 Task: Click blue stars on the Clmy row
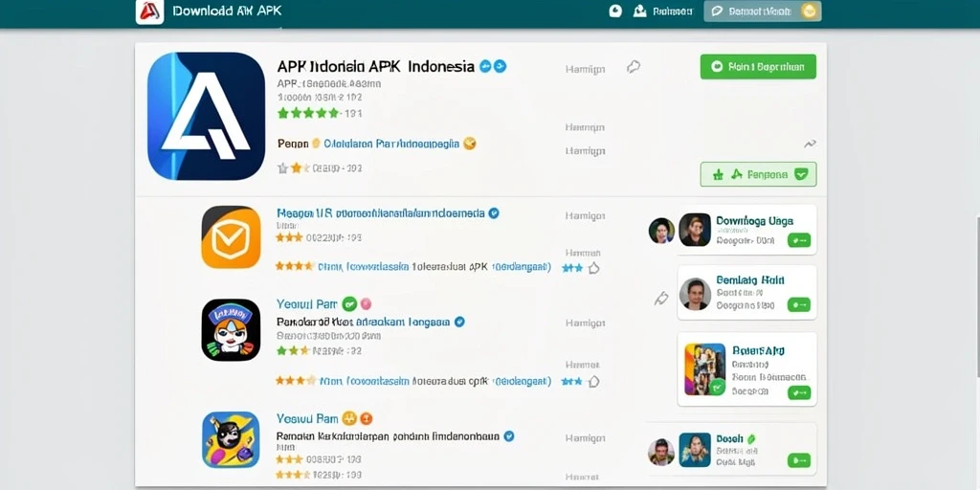click(572, 268)
